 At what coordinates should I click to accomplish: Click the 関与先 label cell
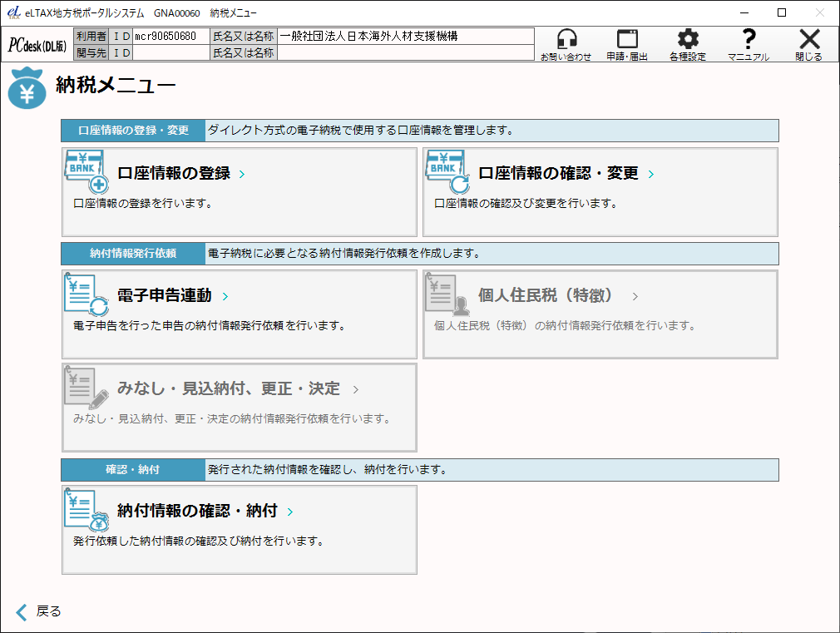tap(91, 52)
